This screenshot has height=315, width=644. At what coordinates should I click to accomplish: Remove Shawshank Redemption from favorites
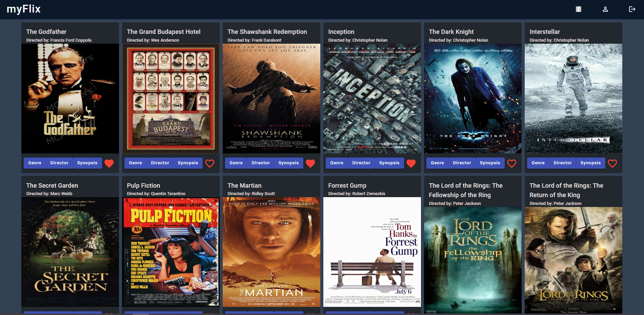310,163
